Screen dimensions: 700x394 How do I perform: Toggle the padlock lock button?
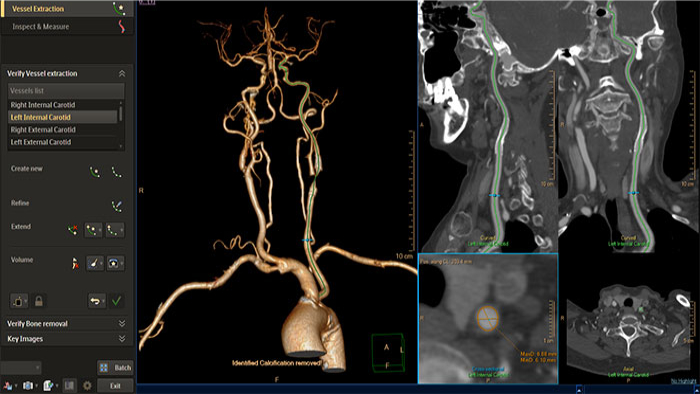pos(39,301)
